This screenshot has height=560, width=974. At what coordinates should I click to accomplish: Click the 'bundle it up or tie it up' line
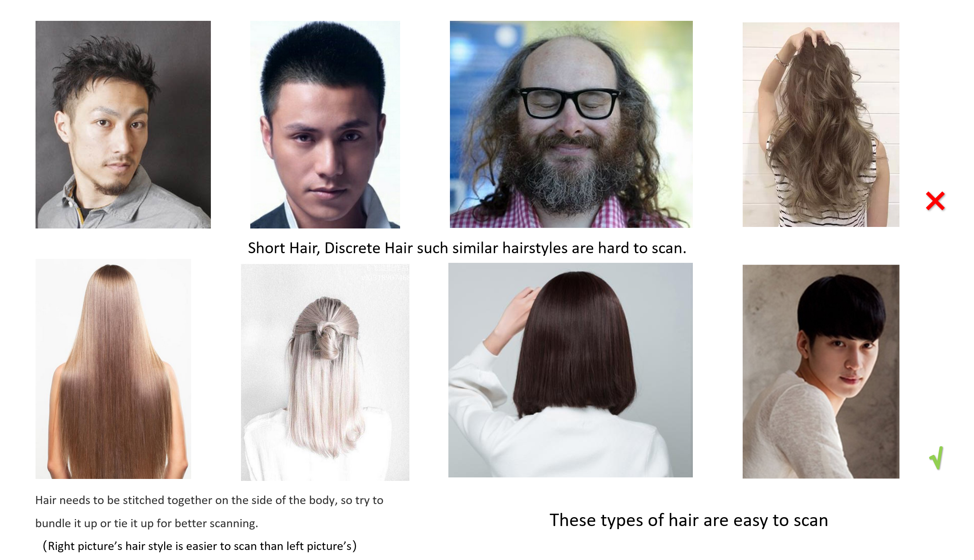tap(147, 523)
